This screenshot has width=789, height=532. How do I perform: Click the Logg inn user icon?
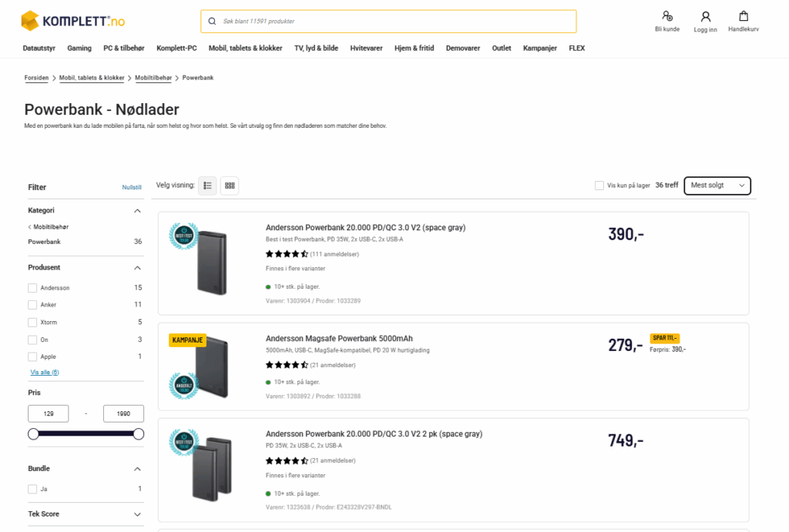[x=705, y=17]
